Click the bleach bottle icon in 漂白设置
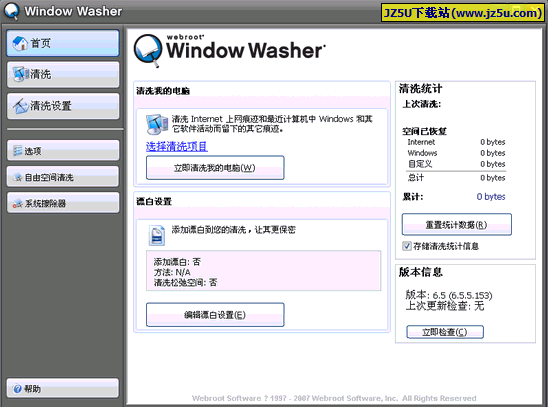548x407 pixels. point(157,235)
